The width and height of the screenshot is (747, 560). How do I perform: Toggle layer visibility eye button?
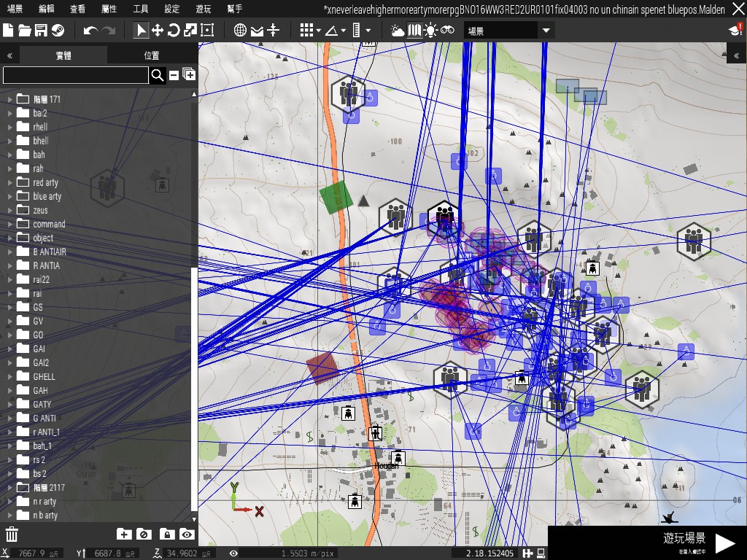pos(187,534)
